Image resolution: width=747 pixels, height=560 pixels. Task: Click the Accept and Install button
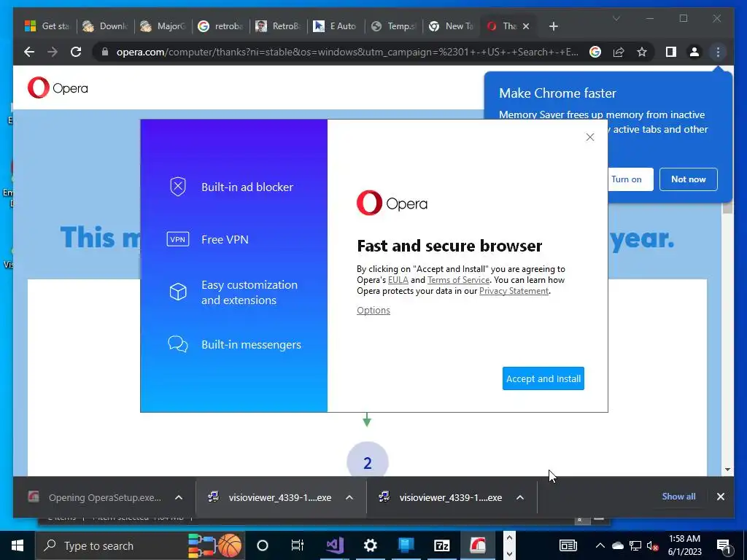click(543, 378)
